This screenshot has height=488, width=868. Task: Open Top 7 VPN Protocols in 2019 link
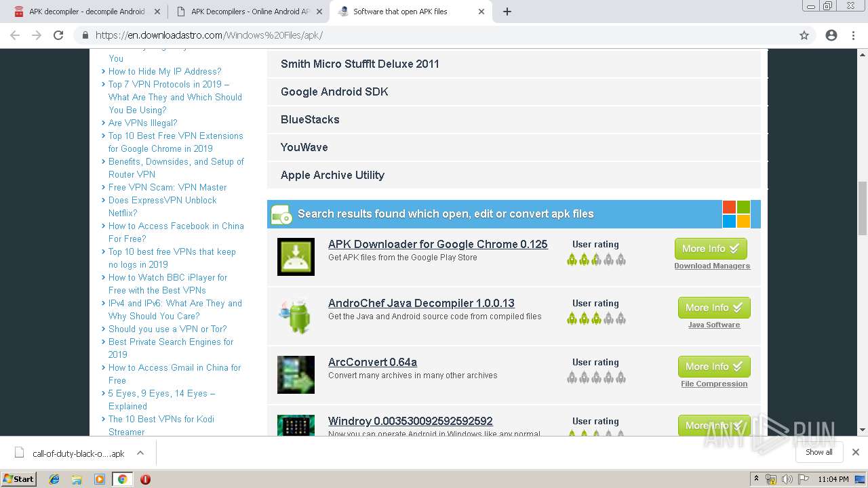(x=175, y=97)
